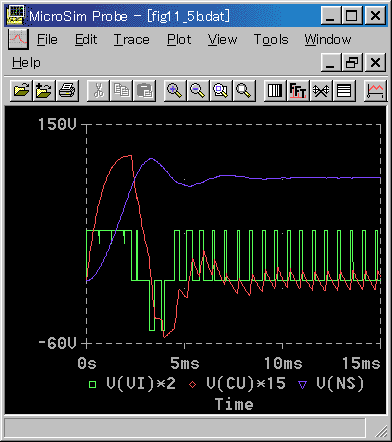Click the green square marker for V(VI)*2

[93, 385]
